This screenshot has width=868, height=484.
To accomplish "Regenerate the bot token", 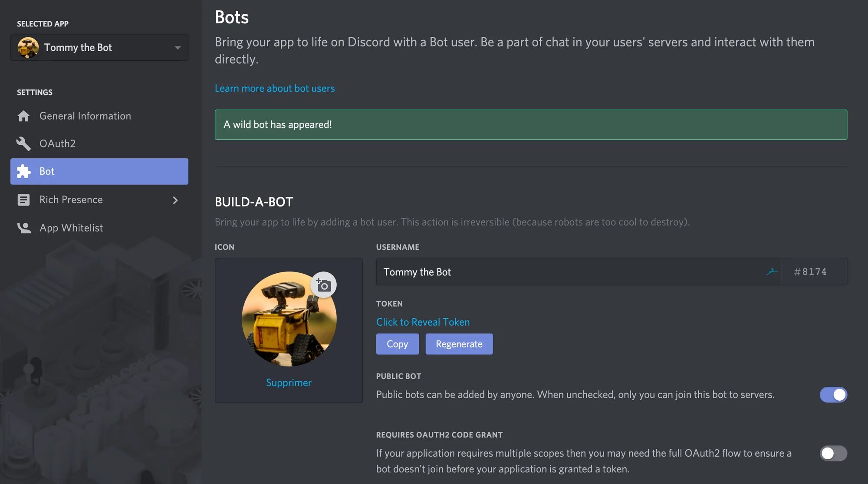I will click(x=459, y=344).
